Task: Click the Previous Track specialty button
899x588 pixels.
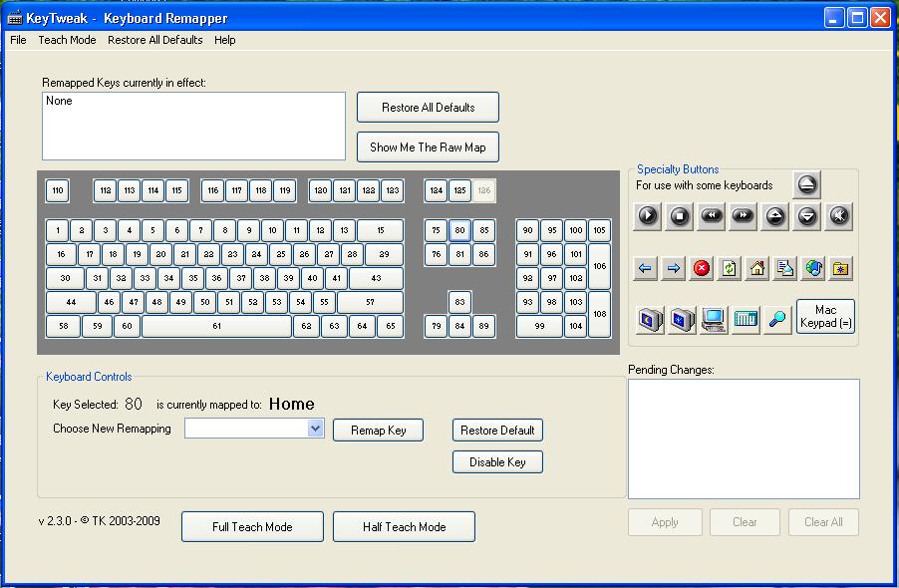Action: click(711, 216)
